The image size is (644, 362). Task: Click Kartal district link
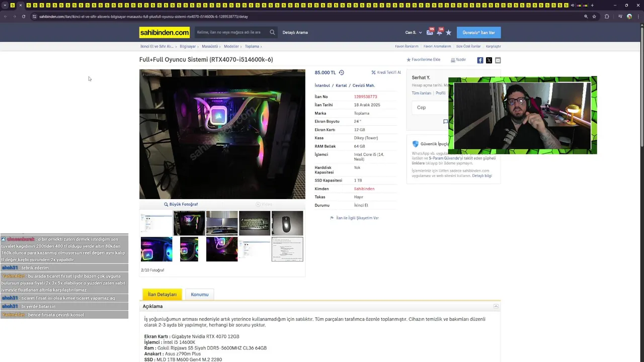tap(341, 85)
